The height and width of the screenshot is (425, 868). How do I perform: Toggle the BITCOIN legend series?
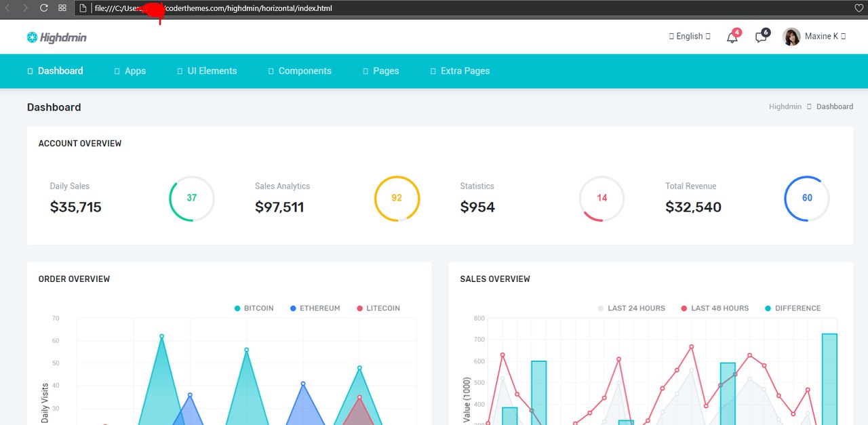[254, 308]
